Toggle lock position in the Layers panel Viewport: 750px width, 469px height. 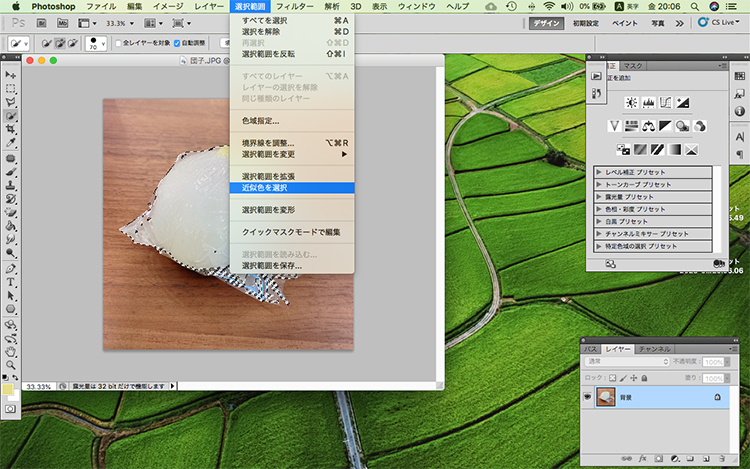634,378
